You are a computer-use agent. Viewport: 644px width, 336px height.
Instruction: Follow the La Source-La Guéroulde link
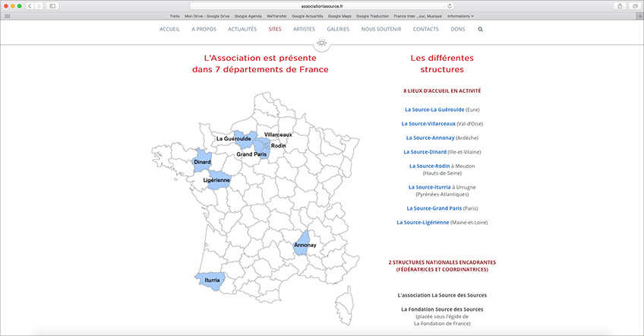pos(434,109)
